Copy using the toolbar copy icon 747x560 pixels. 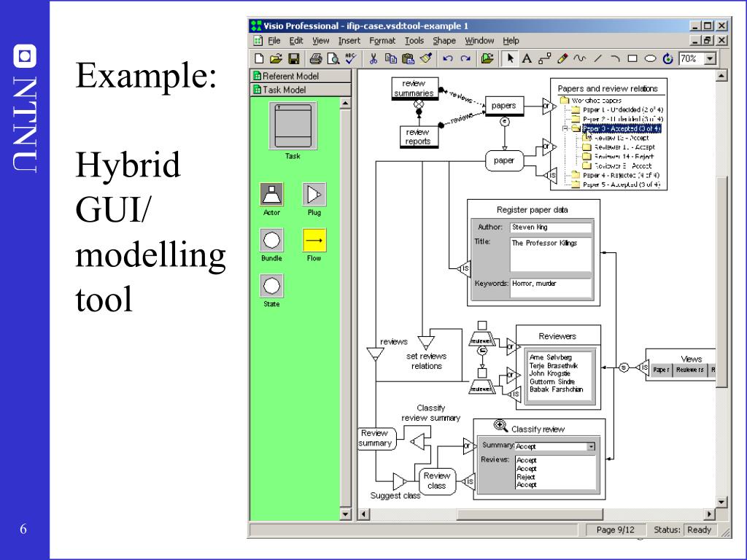pyautogui.click(x=391, y=58)
